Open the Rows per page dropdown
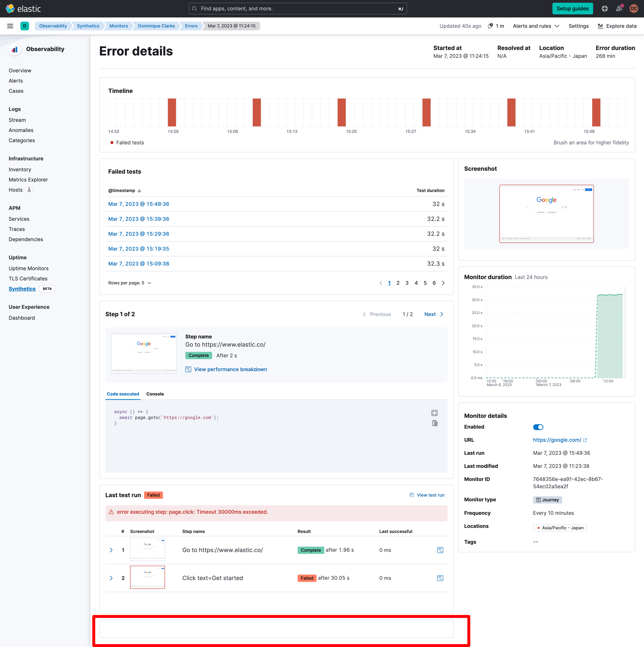644x647 pixels. 130,283
